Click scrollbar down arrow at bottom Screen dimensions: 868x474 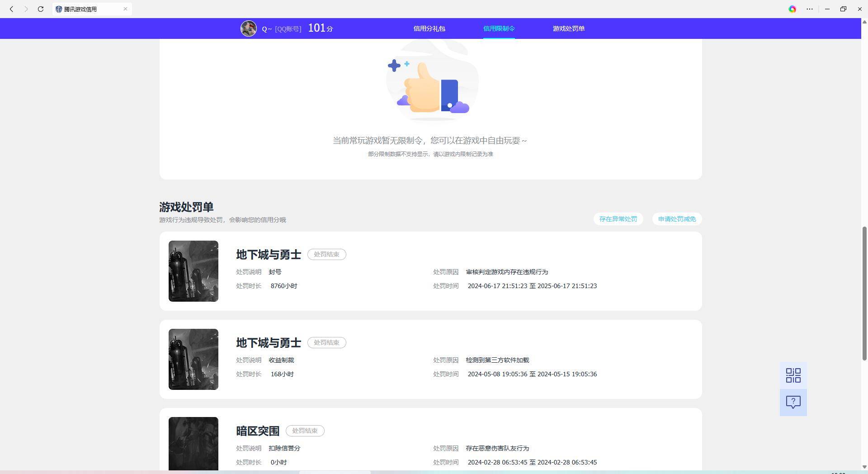[x=864, y=467]
